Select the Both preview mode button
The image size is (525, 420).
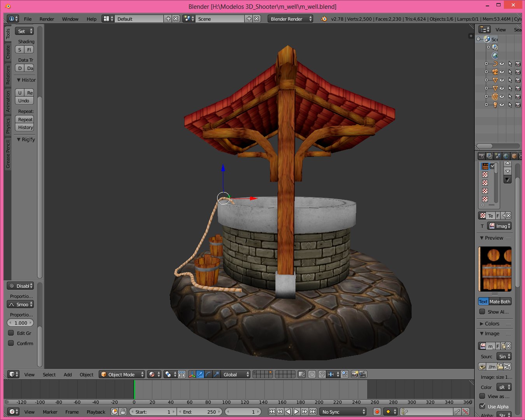pyautogui.click(x=506, y=301)
